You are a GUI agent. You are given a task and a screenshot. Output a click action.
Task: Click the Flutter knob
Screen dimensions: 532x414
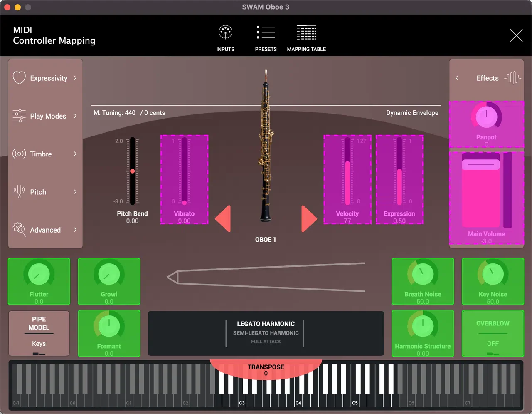pyautogui.click(x=39, y=274)
